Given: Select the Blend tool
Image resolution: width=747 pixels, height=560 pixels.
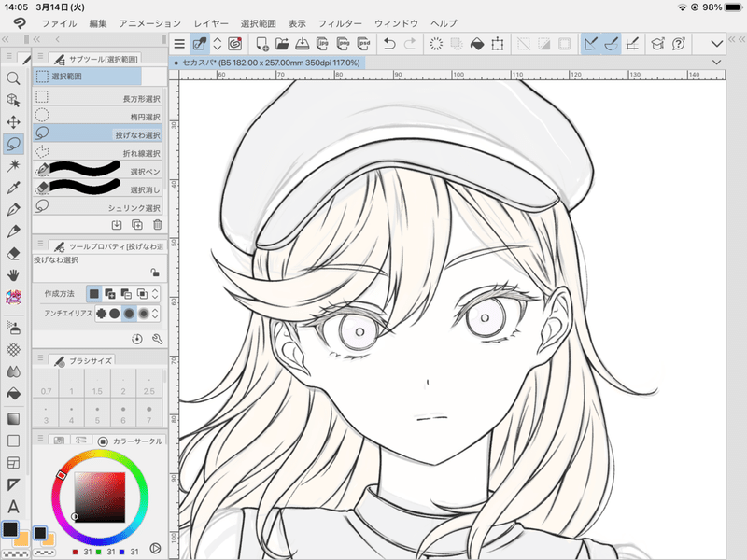Looking at the screenshot, I should click(x=13, y=371).
